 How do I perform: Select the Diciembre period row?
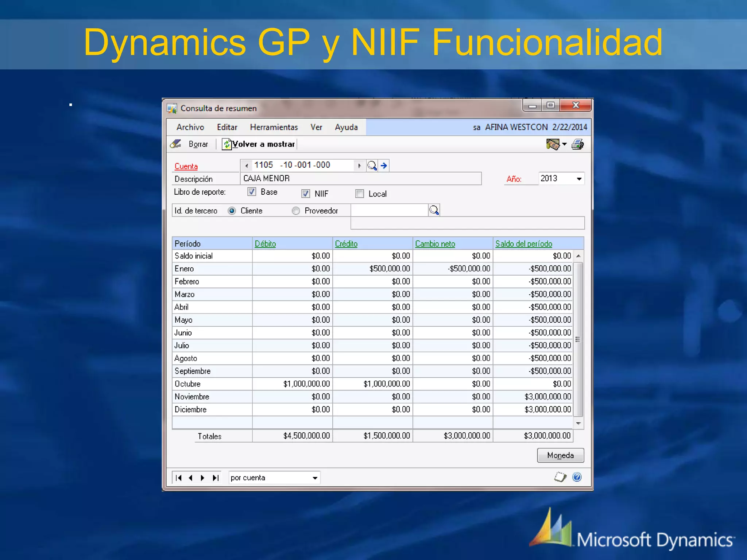(x=372, y=409)
